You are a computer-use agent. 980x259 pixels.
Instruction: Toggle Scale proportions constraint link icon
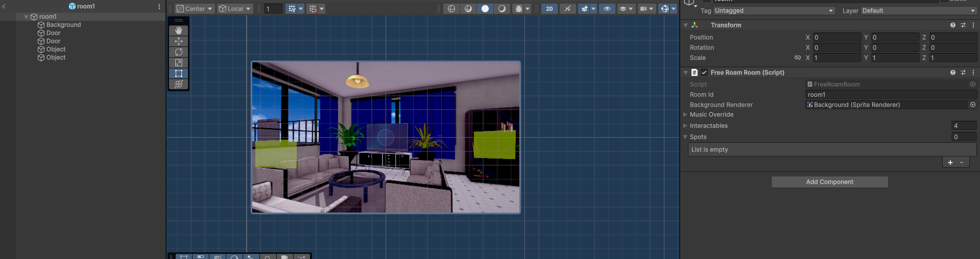tap(798, 58)
